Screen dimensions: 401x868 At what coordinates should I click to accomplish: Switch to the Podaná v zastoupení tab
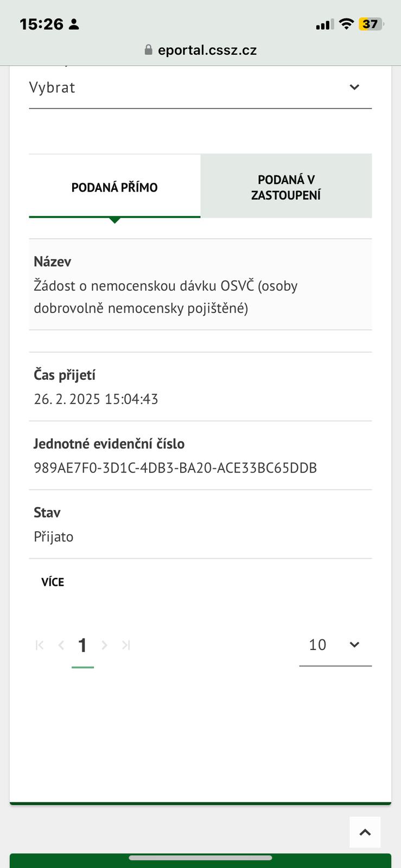286,187
